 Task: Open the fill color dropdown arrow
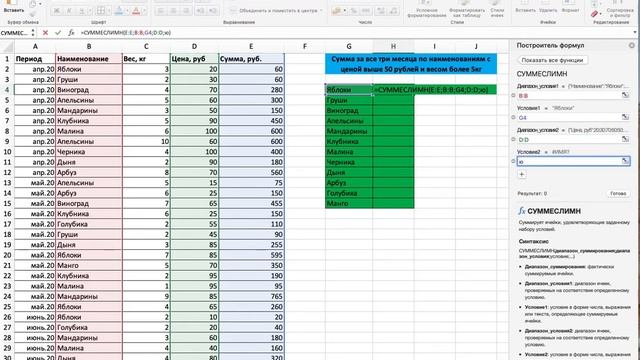[127, 11]
